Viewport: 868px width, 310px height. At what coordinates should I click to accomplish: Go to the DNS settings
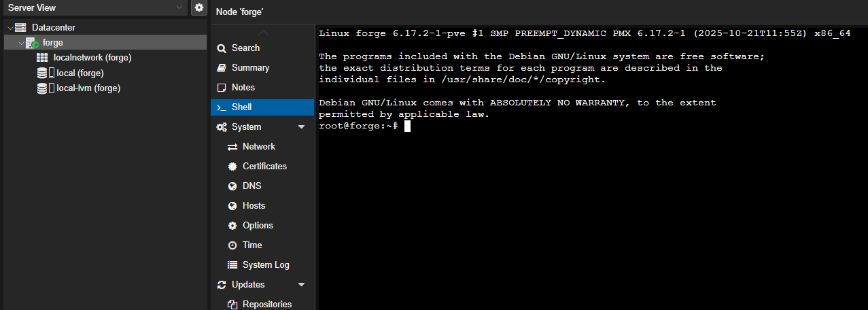[251, 186]
